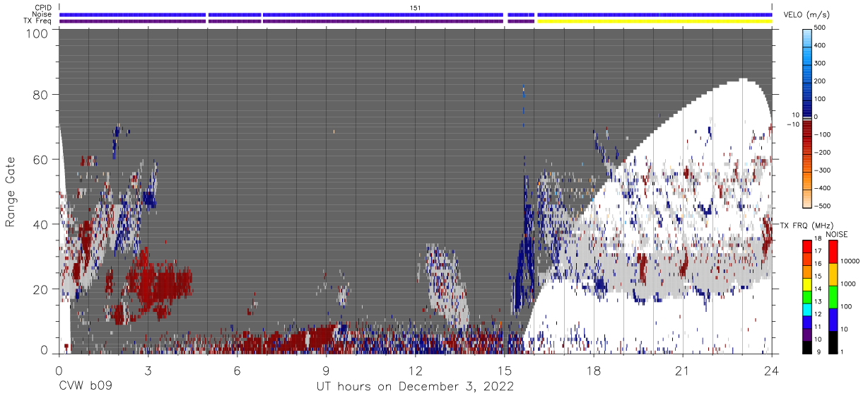Click TX FRQ scale tick 14
This screenshot has height=401, width=868.
coord(817,289)
